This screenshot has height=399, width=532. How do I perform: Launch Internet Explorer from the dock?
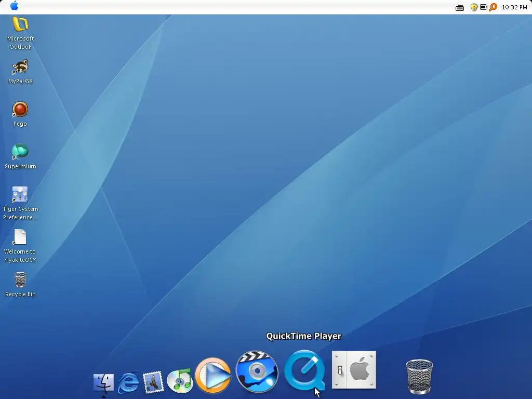pos(129,383)
